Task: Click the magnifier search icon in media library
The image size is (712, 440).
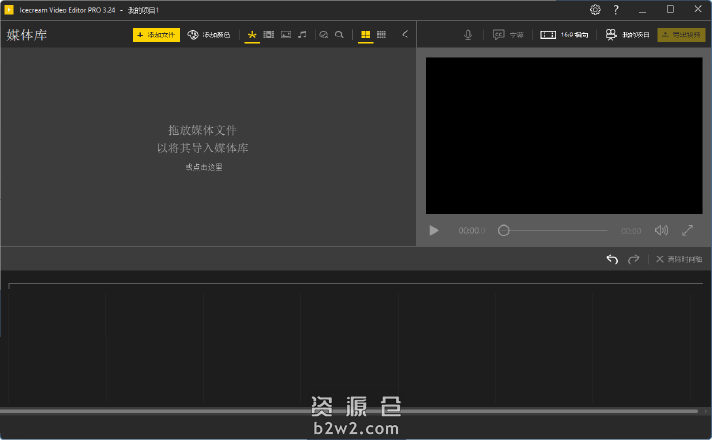Action: point(340,34)
